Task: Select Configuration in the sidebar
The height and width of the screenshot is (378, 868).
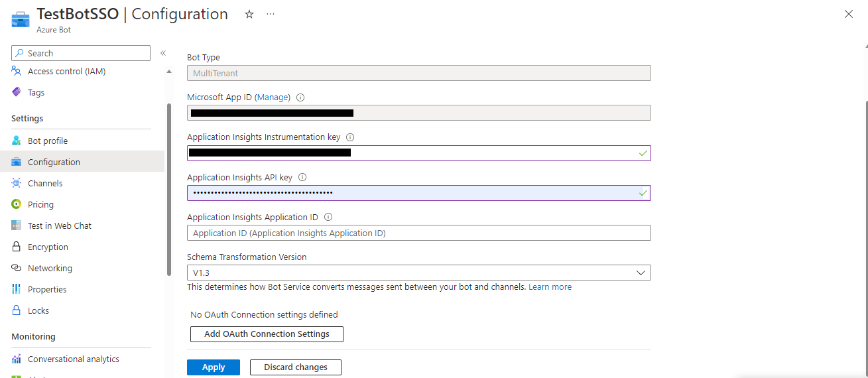Action: coord(82,162)
